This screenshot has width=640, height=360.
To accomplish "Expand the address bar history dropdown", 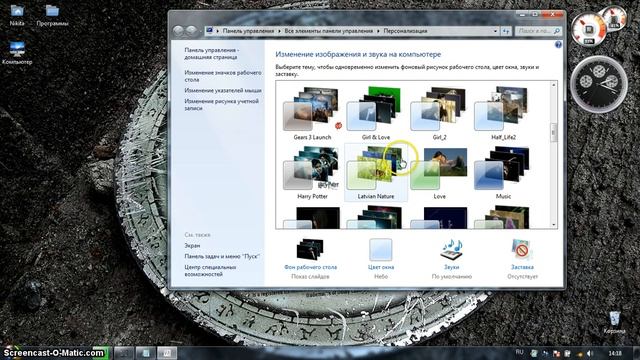I will [x=495, y=31].
